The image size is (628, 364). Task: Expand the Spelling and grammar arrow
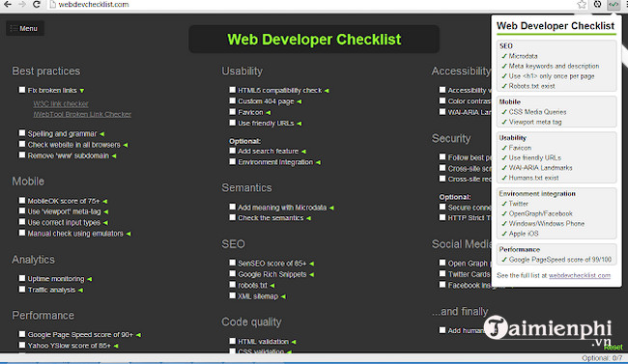101,134
